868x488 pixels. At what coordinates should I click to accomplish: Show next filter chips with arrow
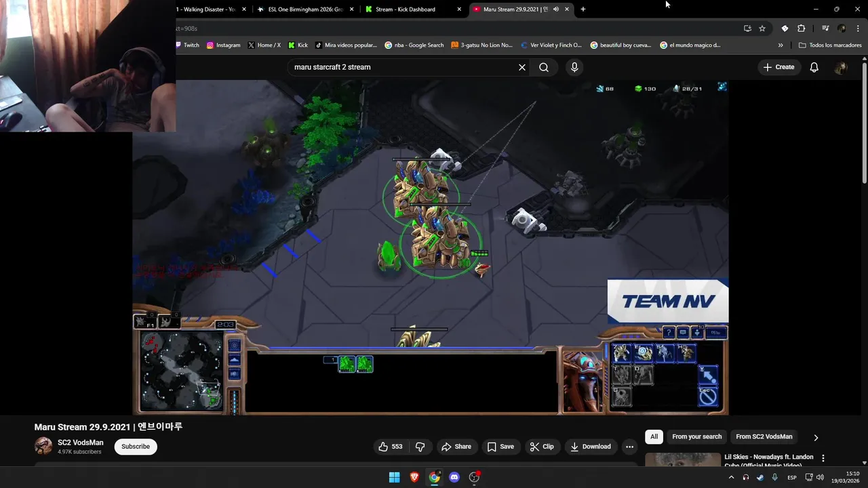pyautogui.click(x=816, y=437)
